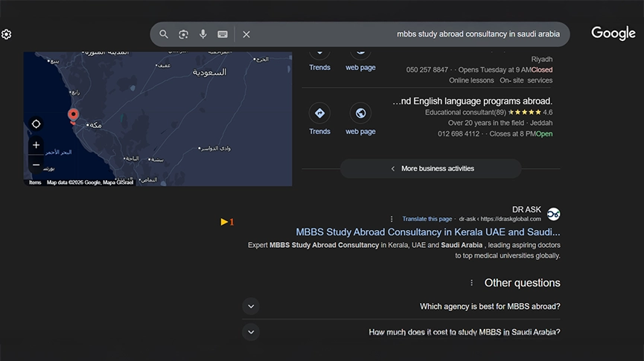Open the settings gear icon
644x361 pixels.
pos(7,34)
